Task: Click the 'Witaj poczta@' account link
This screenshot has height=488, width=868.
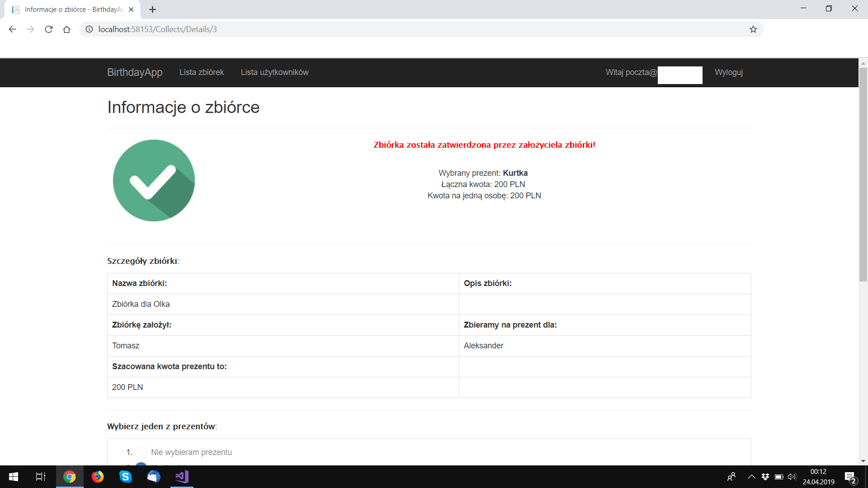Action: (631, 72)
